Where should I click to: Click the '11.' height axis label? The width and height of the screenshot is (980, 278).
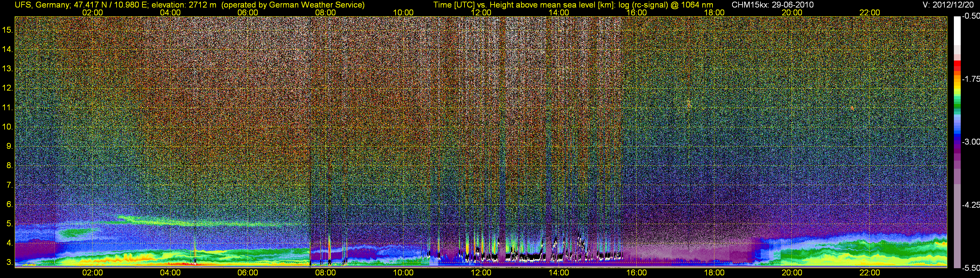pyautogui.click(x=8, y=107)
